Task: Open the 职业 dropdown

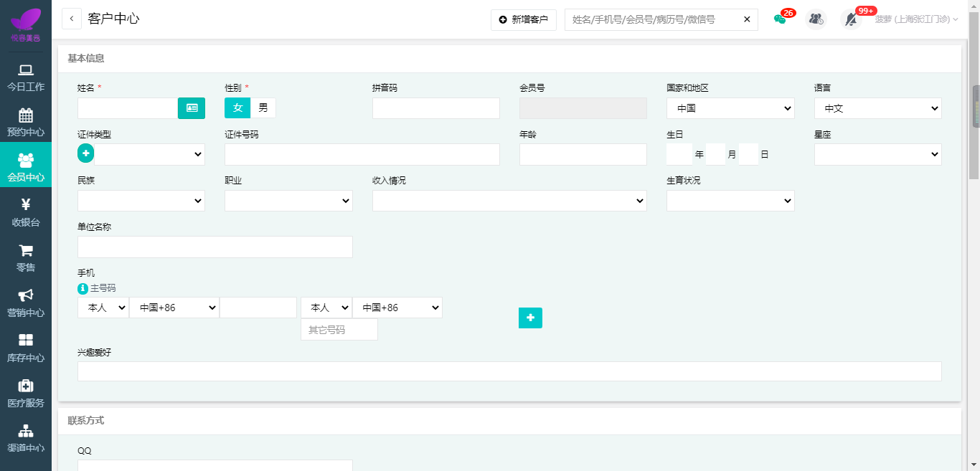Action: [288, 201]
